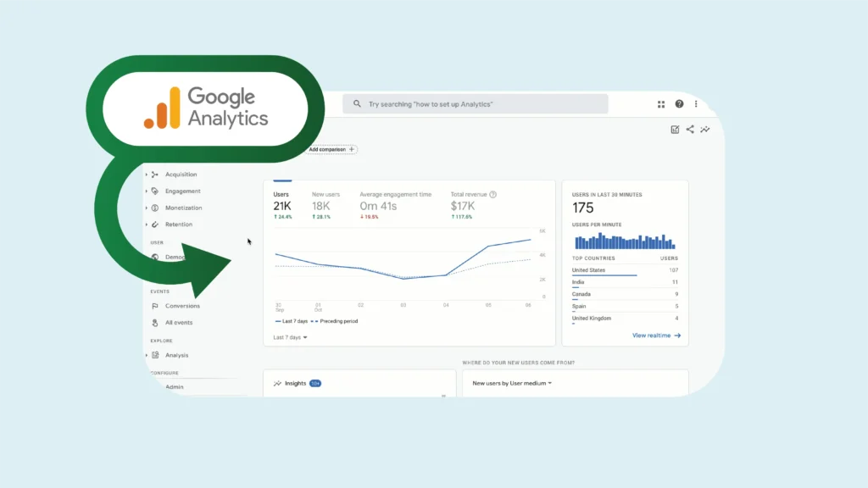Viewport: 868px width, 488px height.
Task: Click the share report icon
Action: pyautogui.click(x=690, y=130)
